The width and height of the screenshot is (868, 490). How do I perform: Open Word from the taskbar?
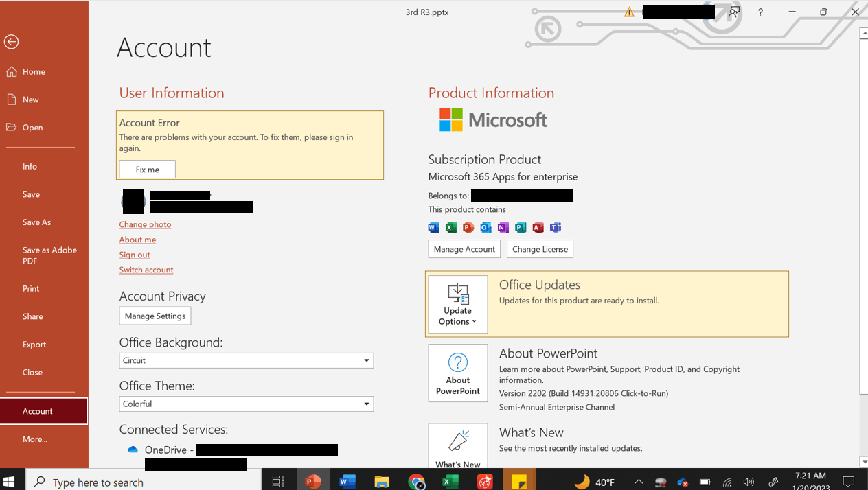coord(347,481)
